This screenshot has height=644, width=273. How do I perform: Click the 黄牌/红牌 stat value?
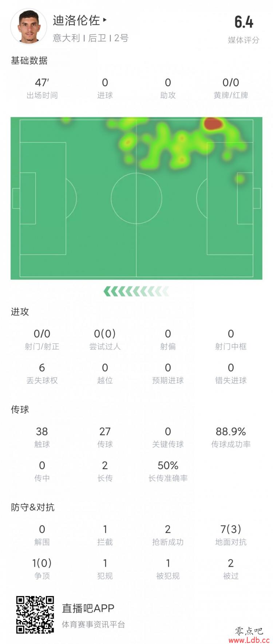(x=231, y=83)
